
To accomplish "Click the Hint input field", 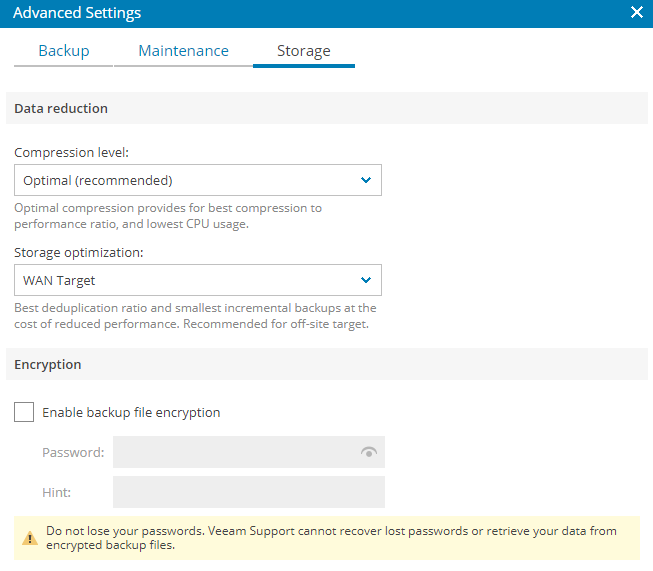I will pos(249,492).
